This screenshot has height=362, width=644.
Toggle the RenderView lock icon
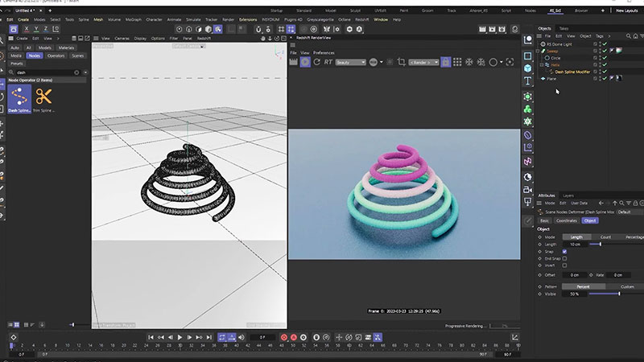(x=444, y=62)
